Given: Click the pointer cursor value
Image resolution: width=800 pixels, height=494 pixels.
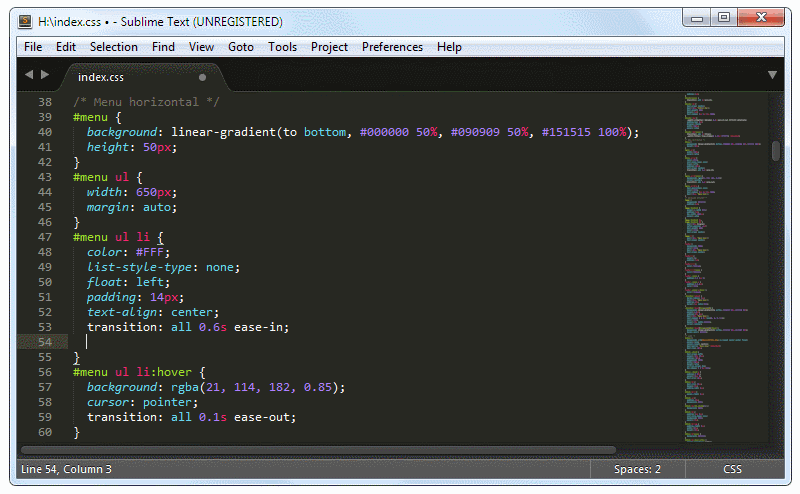Looking at the screenshot, I should tap(167, 402).
